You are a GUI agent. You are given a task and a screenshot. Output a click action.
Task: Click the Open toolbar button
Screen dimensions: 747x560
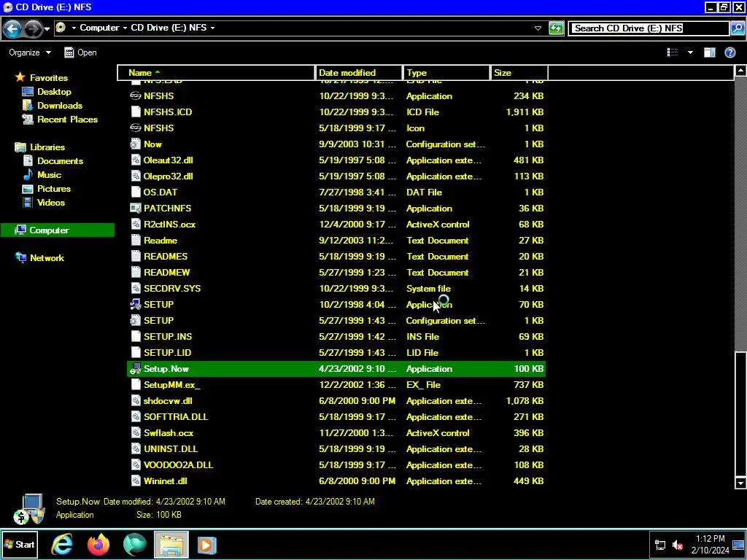click(80, 52)
